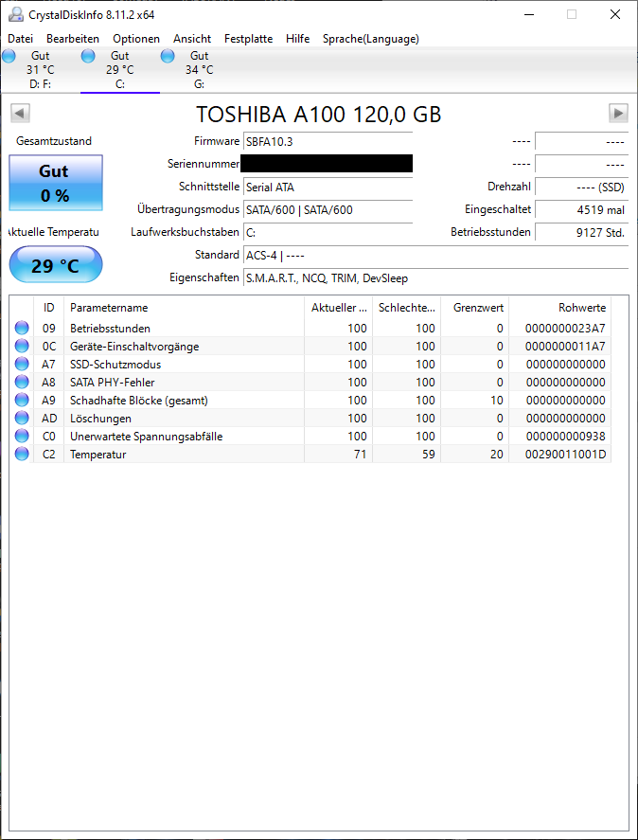Click the Eingeschaltet field 4519 mal
638x840 pixels.
(x=581, y=210)
